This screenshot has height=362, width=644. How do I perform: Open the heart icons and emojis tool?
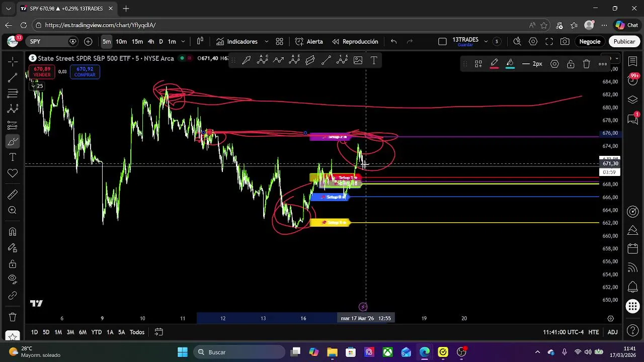(x=13, y=173)
